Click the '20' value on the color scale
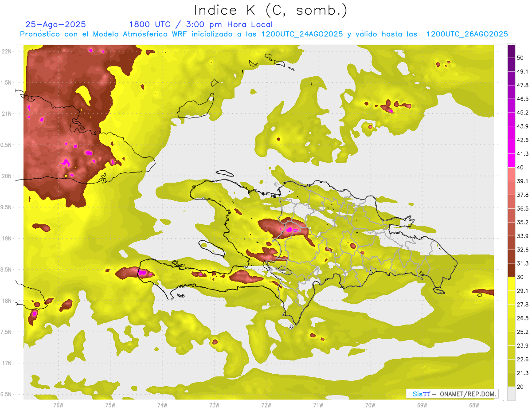Screen dimensions: 532x411 pyautogui.click(x=520, y=387)
